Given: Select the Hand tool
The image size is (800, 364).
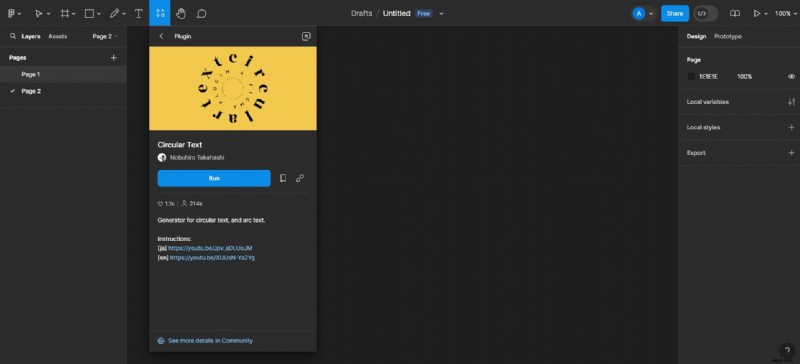Looking at the screenshot, I should [x=181, y=14].
